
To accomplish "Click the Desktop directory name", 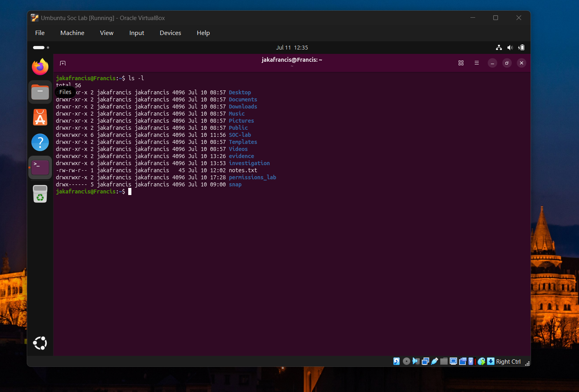I will [240, 92].
